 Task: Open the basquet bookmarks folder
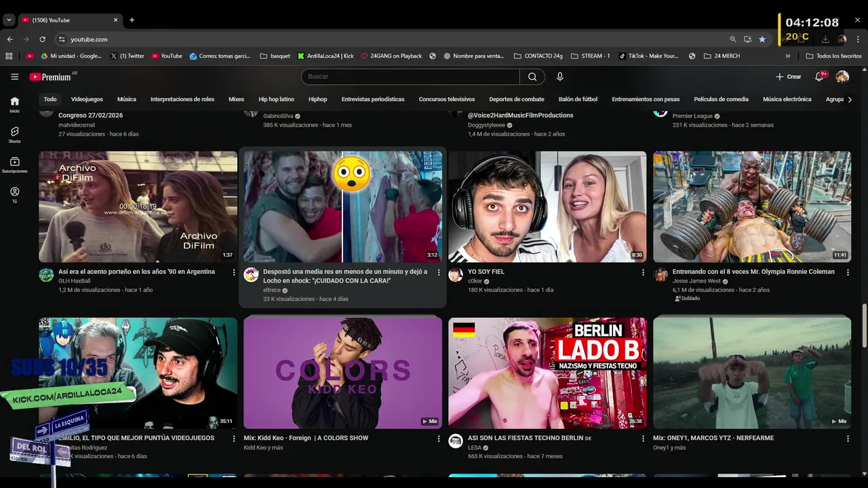click(x=275, y=56)
